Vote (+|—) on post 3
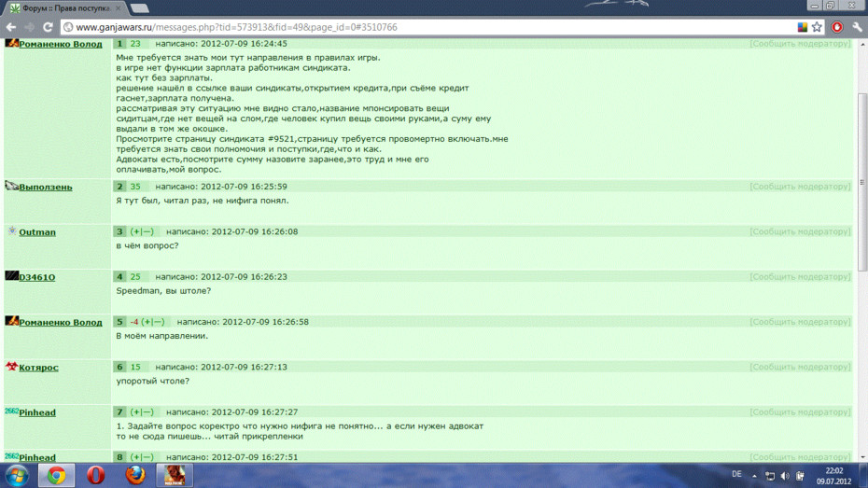Viewport: 868px width, 488px height. [142, 231]
